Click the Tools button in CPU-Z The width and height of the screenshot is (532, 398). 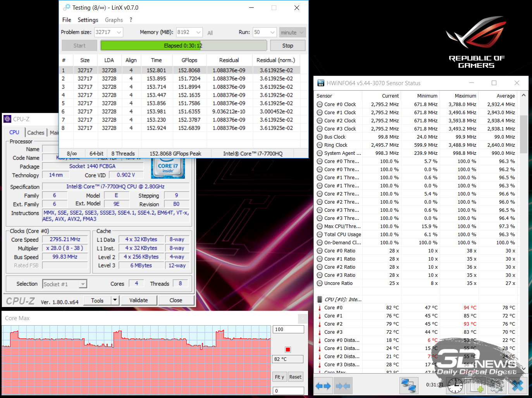97,300
